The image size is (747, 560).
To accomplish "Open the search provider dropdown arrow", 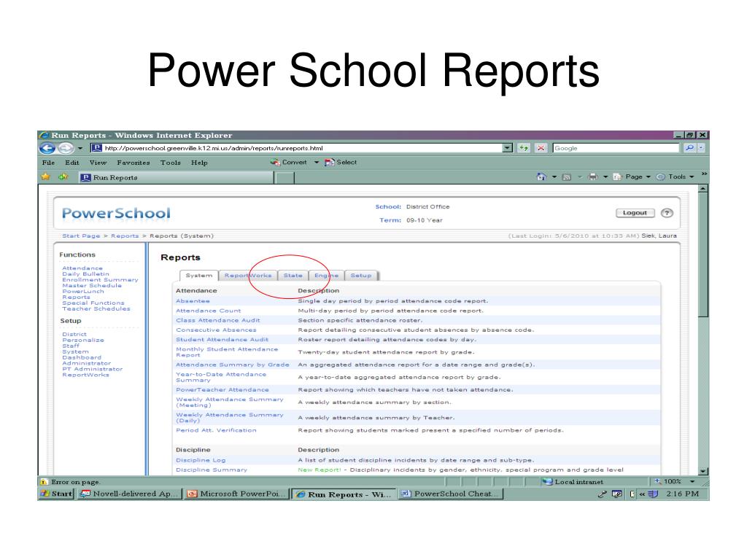I will click(701, 148).
